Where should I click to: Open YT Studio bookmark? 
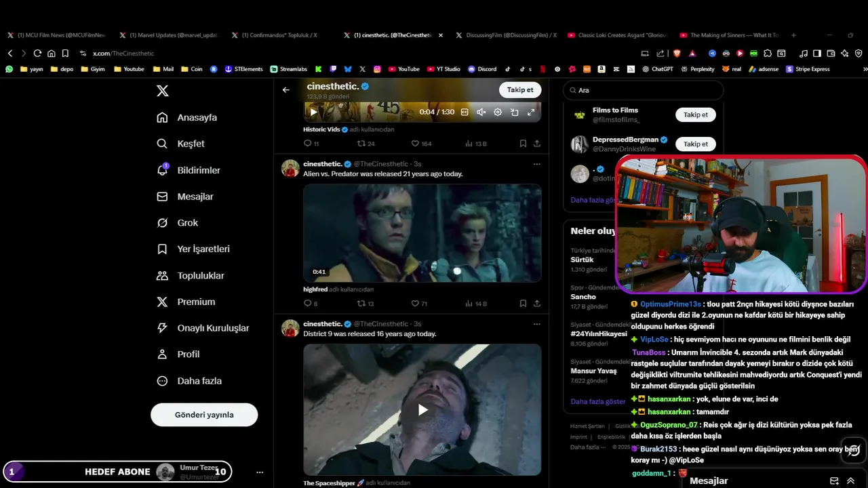tap(443, 69)
